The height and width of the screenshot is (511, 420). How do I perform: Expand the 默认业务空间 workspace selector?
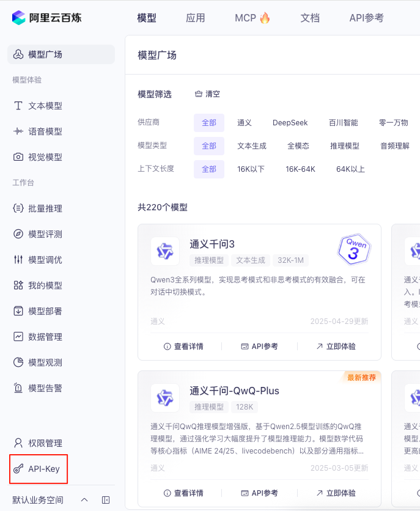coord(84,500)
